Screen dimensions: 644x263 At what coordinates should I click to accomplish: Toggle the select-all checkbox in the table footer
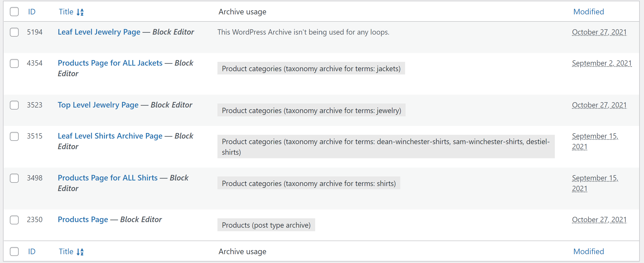14,251
